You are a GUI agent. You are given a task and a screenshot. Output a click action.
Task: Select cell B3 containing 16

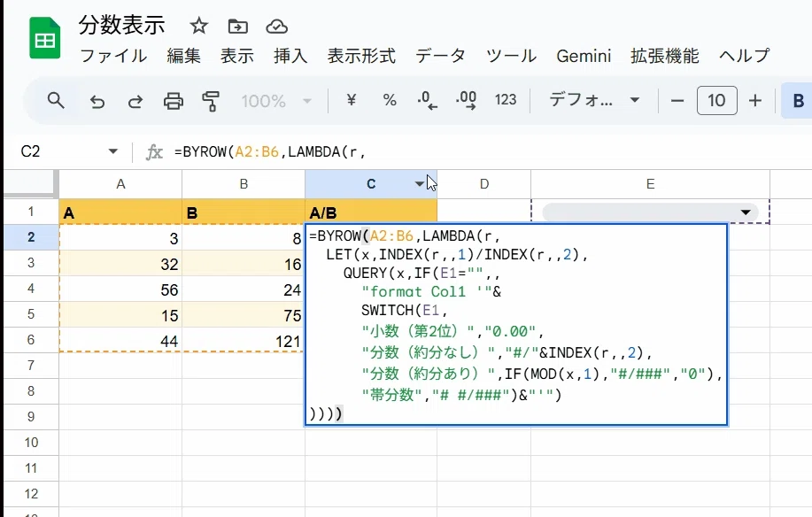click(x=244, y=264)
